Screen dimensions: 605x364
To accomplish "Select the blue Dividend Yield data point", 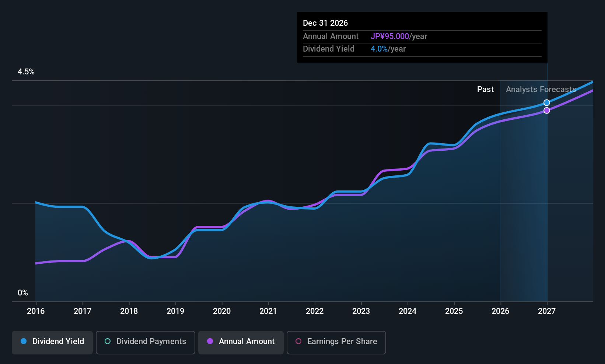I will [547, 103].
